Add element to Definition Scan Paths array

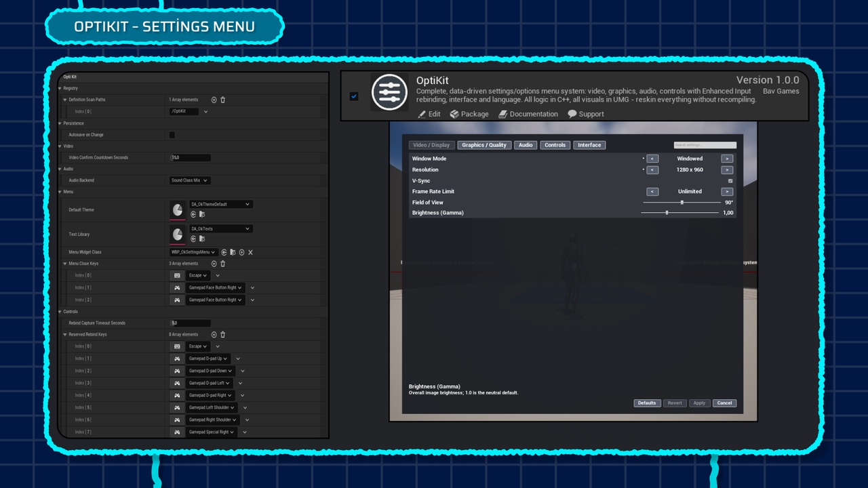pyautogui.click(x=214, y=100)
